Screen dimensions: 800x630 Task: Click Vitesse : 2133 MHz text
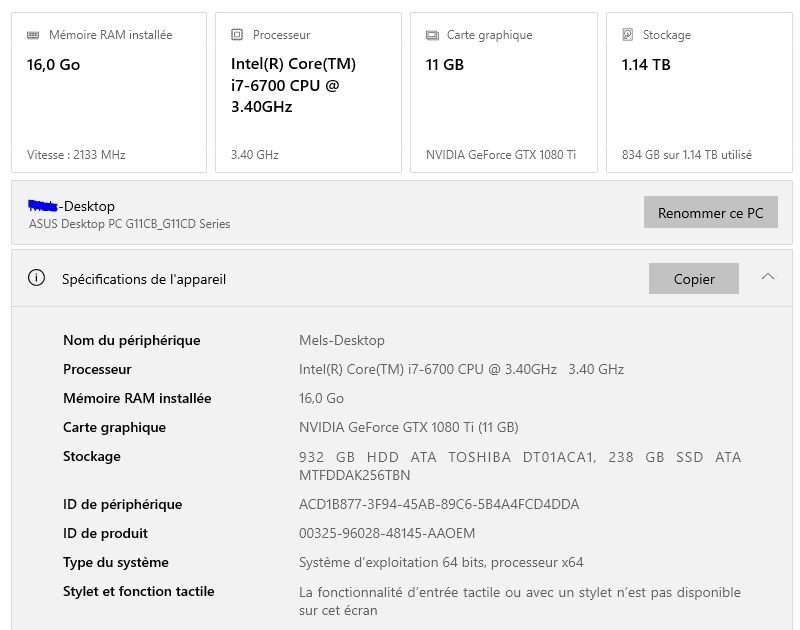(76, 155)
